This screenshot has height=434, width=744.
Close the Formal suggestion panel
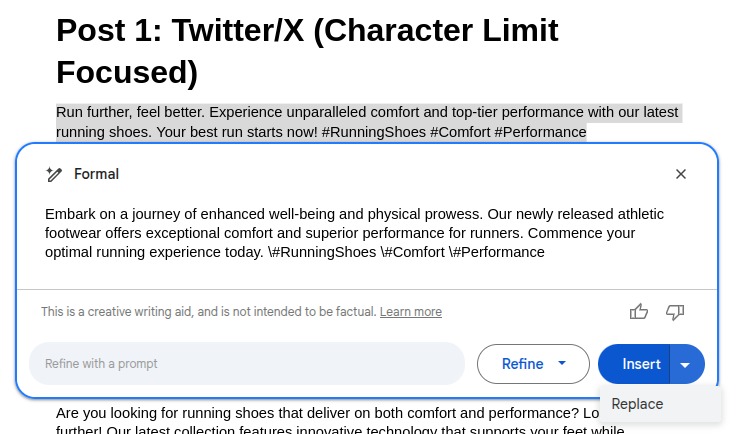point(681,174)
